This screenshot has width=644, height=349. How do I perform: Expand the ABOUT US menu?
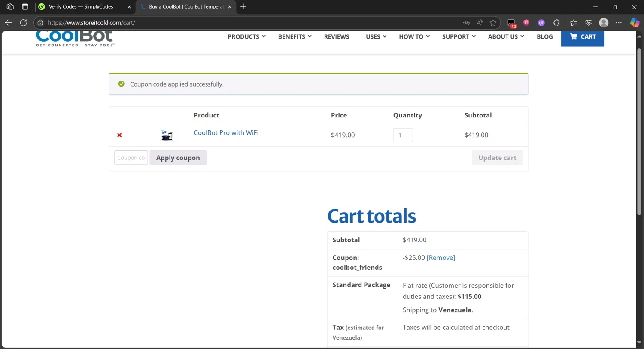tap(506, 37)
